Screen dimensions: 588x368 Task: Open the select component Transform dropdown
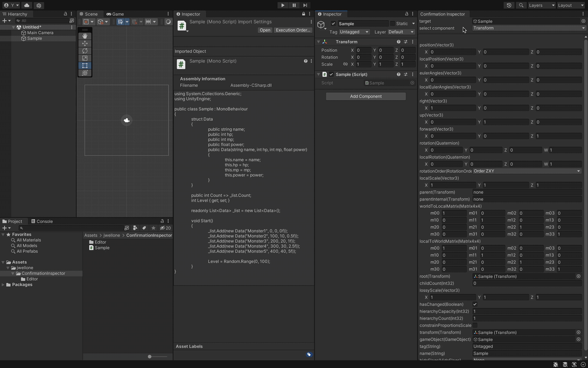coord(529,28)
